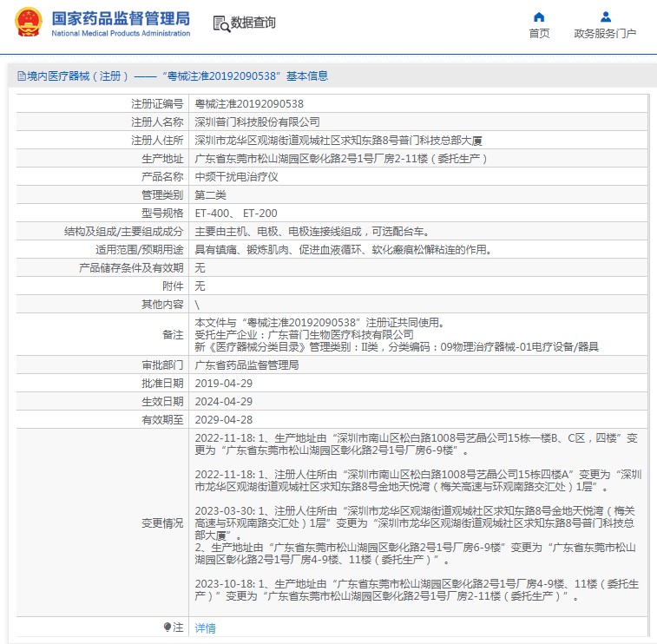Click 国家药品监督管理局 title text
Viewport: 657px width, 644px height.
tap(121, 19)
